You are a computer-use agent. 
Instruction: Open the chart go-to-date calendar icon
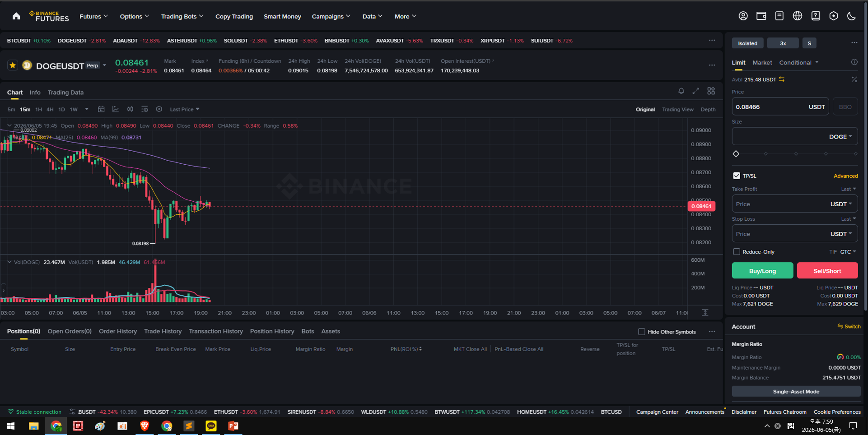[101, 109]
